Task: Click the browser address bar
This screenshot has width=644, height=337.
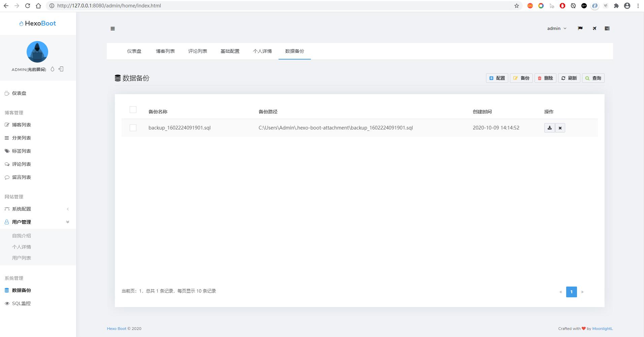Action: tap(285, 6)
